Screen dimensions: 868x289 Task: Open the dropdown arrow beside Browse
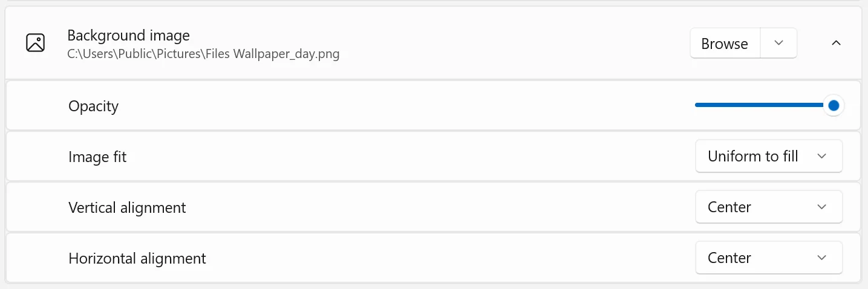pos(779,43)
